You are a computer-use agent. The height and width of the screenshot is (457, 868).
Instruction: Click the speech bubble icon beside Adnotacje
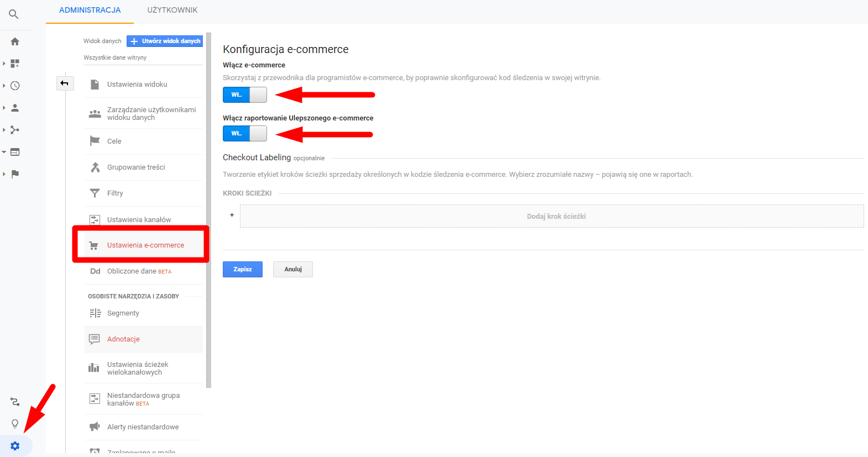click(95, 339)
